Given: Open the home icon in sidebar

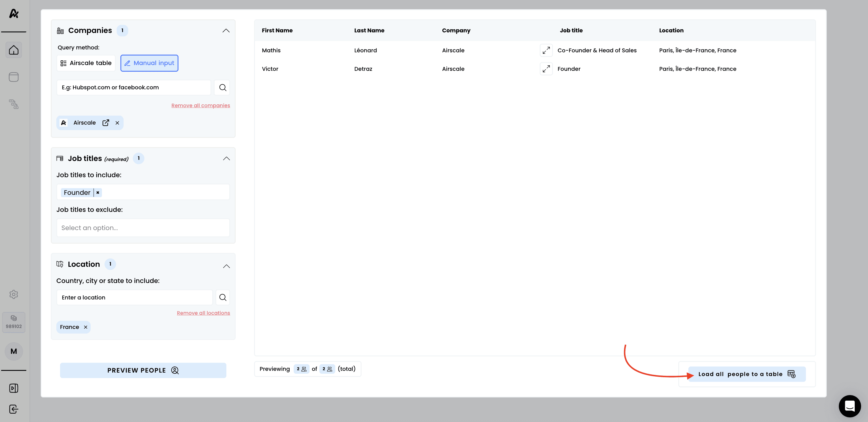Looking at the screenshot, I should click(14, 50).
